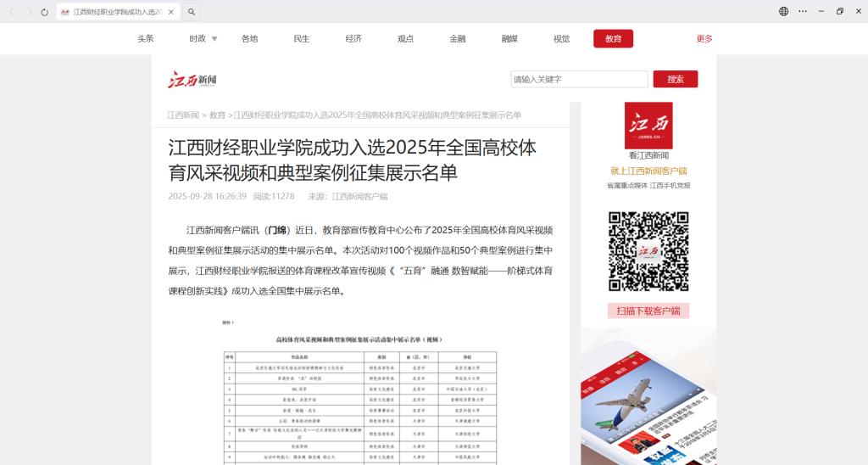Open the highlighted 教育 tab

[x=613, y=39]
